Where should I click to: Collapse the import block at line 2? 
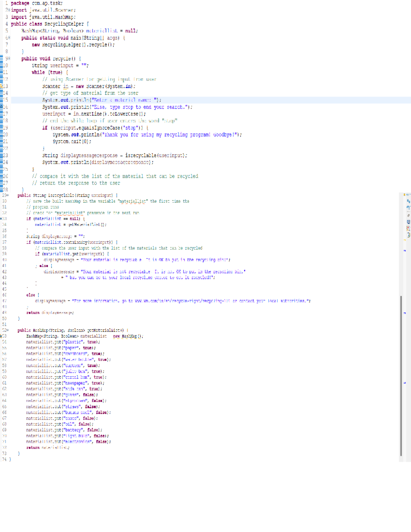point(9,10)
